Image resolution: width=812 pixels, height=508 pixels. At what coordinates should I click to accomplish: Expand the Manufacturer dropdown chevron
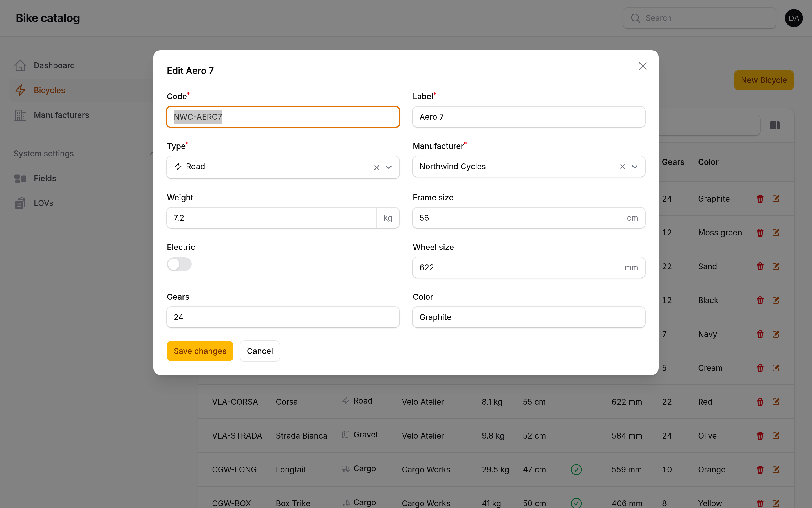click(634, 167)
